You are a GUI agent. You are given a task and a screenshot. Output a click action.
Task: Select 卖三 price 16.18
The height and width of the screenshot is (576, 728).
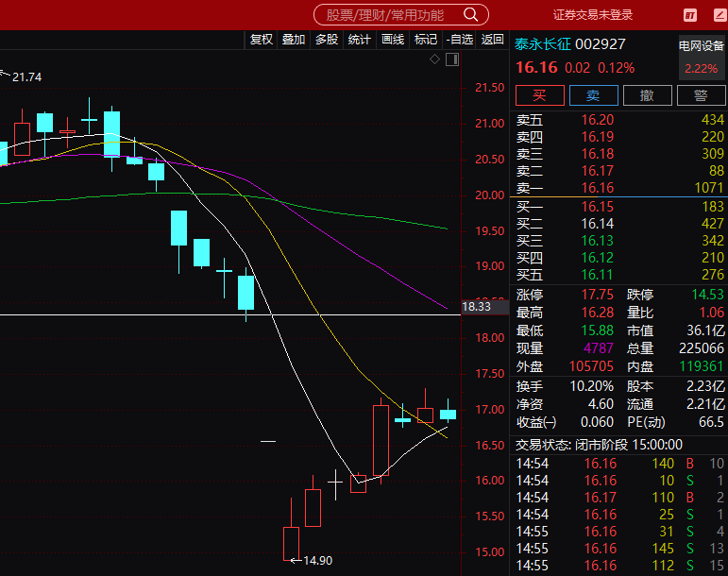598,154
